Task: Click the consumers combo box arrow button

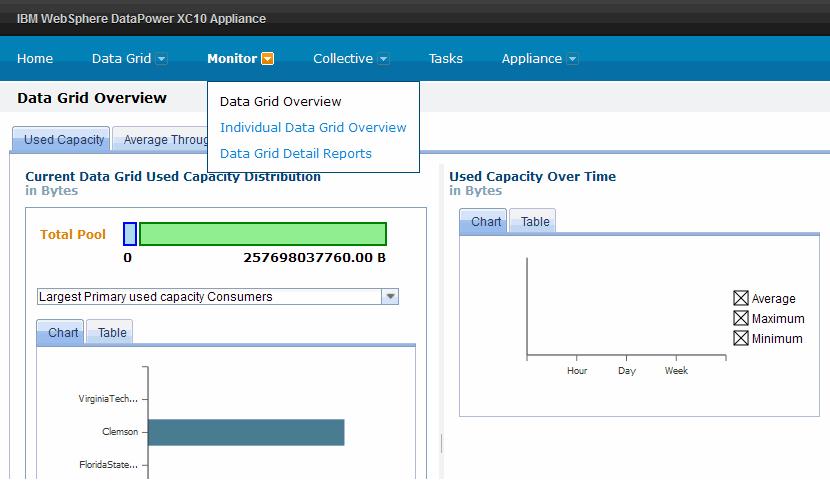Action: tap(390, 296)
